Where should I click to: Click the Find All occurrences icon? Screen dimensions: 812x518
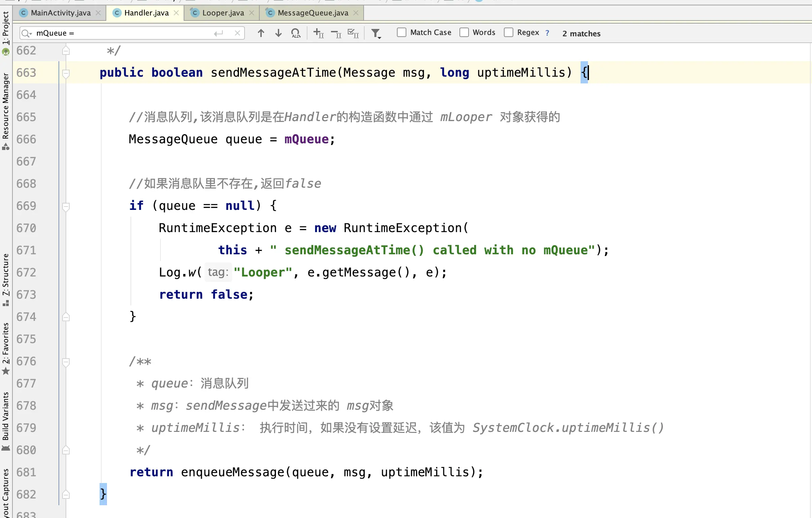pyautogui.click(x=295, y=33)
